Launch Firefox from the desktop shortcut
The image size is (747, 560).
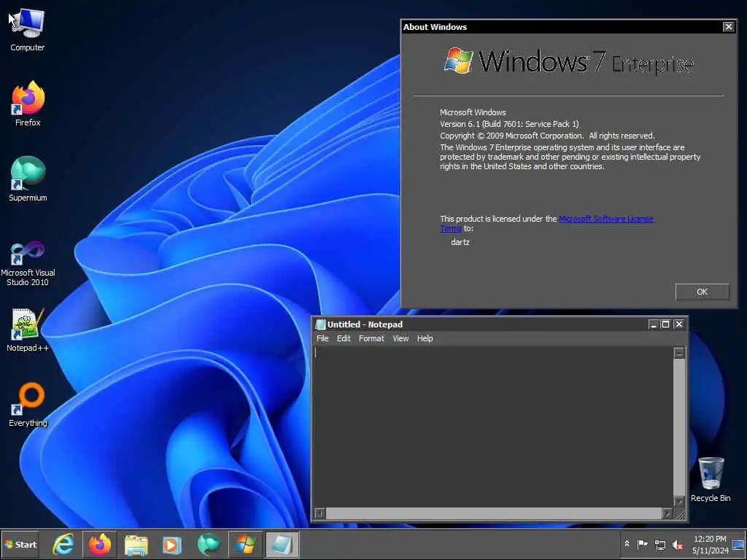tap(28, 104)
